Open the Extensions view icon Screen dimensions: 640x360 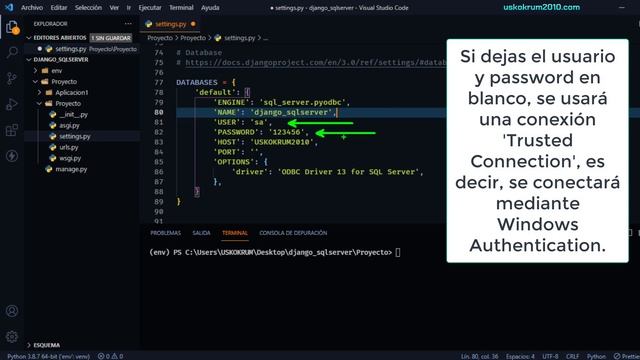pos(12,130)
